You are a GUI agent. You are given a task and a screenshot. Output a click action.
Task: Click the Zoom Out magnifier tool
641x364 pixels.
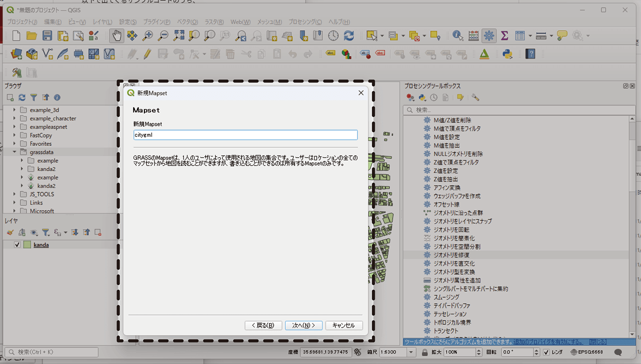click(x=163, y=36)
